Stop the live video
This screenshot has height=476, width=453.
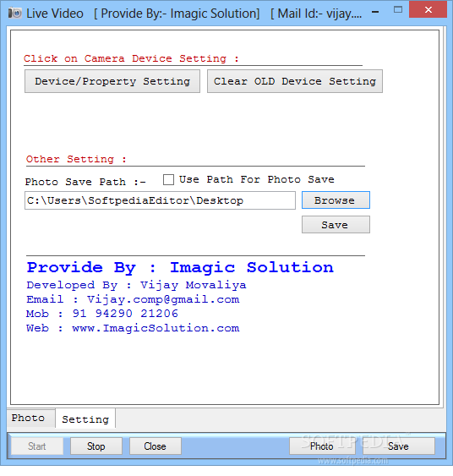tap(96, 446)
